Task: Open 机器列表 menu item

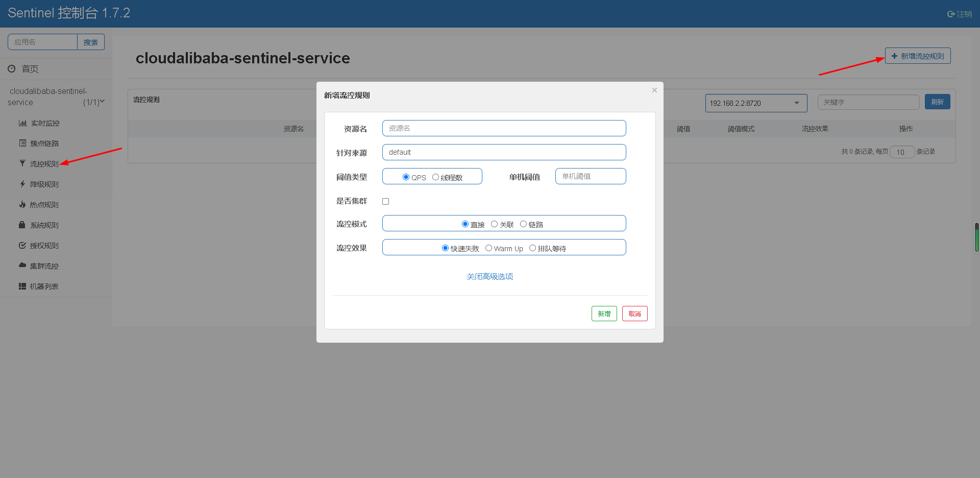Action: pyautogui.click(x=44, y=286)
